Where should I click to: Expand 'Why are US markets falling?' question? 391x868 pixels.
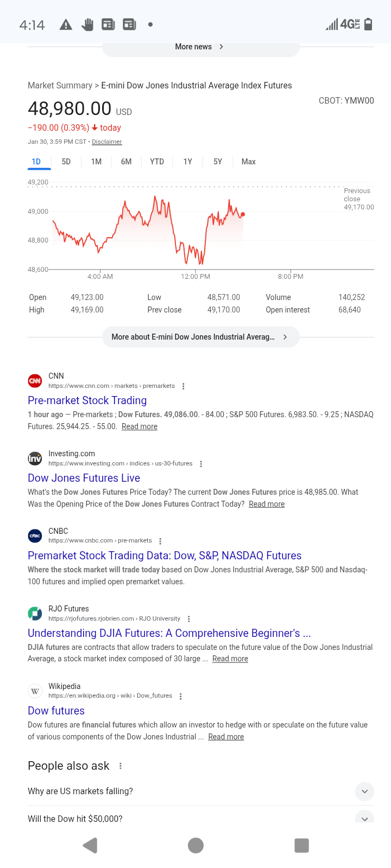(x=364, y=792)
